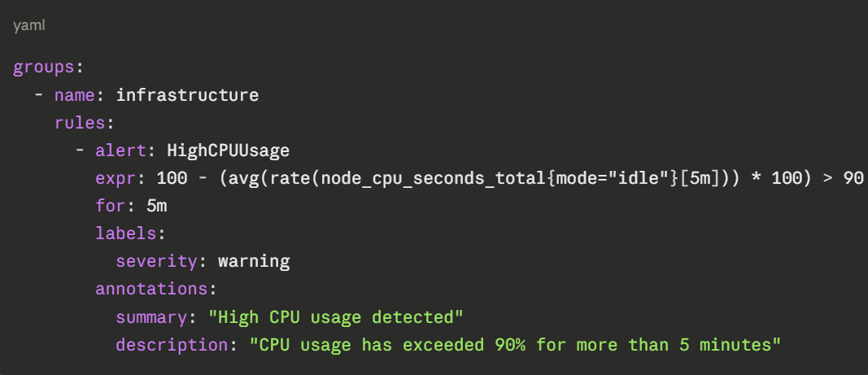Click the infrastructure group name value
Image resolution: width=868 pixels, height=375 pixels.
pos(187,95)
